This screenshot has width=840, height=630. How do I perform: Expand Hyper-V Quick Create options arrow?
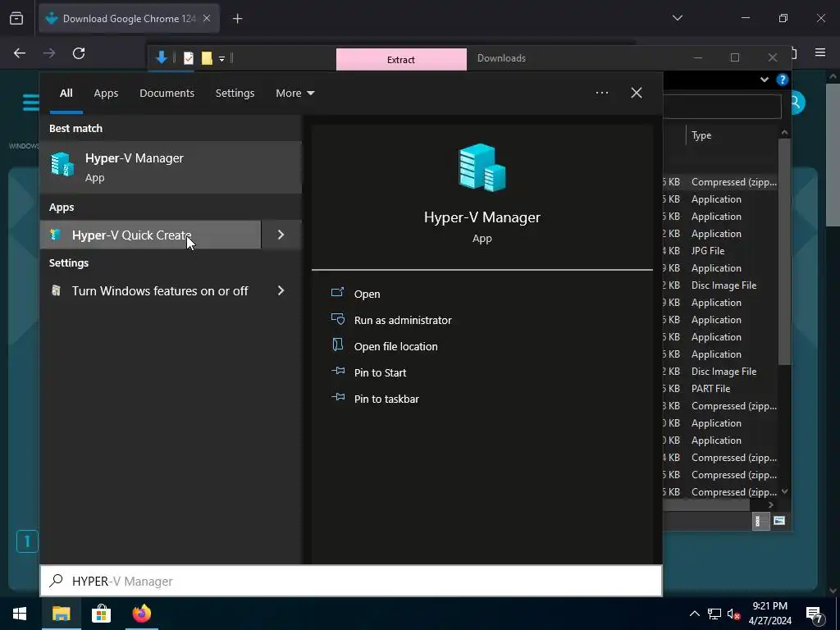[x=281, y=235]
